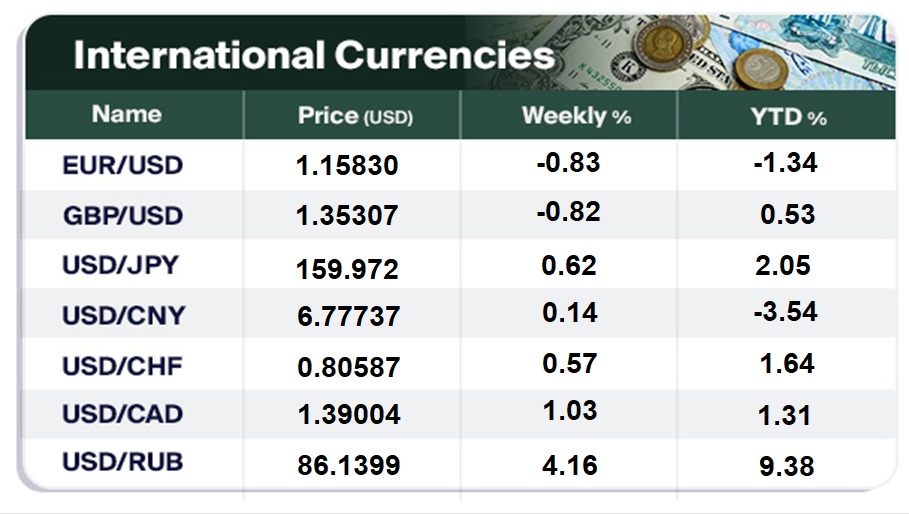Viewport: 909px width, 514px height.
Task: Select the GBP/USD price 1.35307
Action: click(347, 216)
